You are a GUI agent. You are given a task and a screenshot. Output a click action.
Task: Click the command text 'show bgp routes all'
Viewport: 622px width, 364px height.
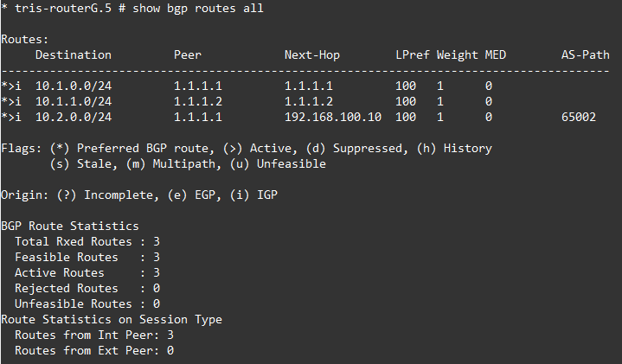coord(198,9)
